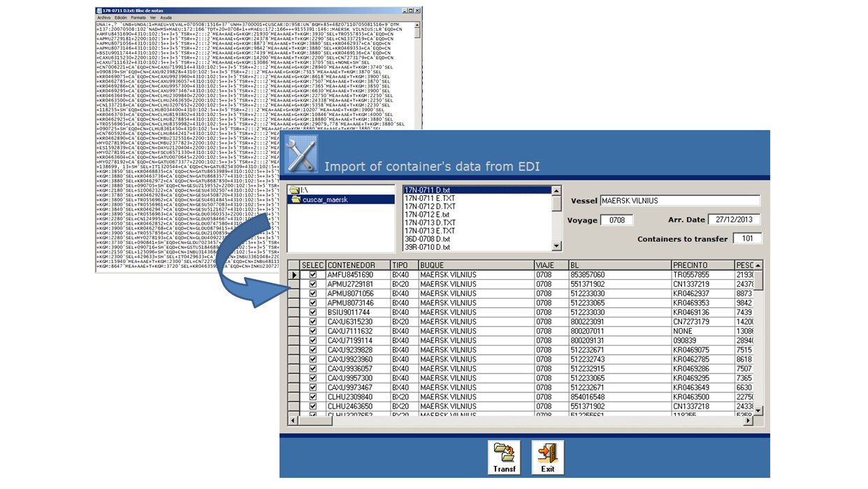Click the VIAJE column header
This screenshot has height=489, width=868.
point(551,265)
